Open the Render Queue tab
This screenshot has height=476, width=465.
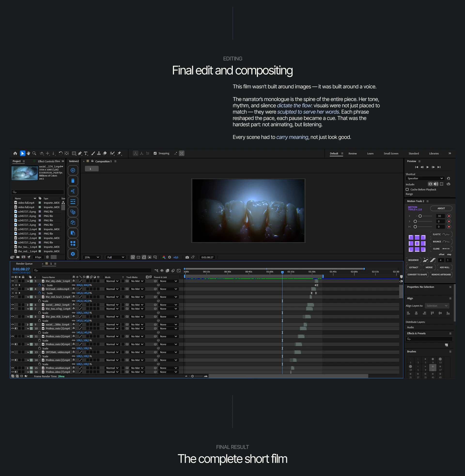coord(24,264)
